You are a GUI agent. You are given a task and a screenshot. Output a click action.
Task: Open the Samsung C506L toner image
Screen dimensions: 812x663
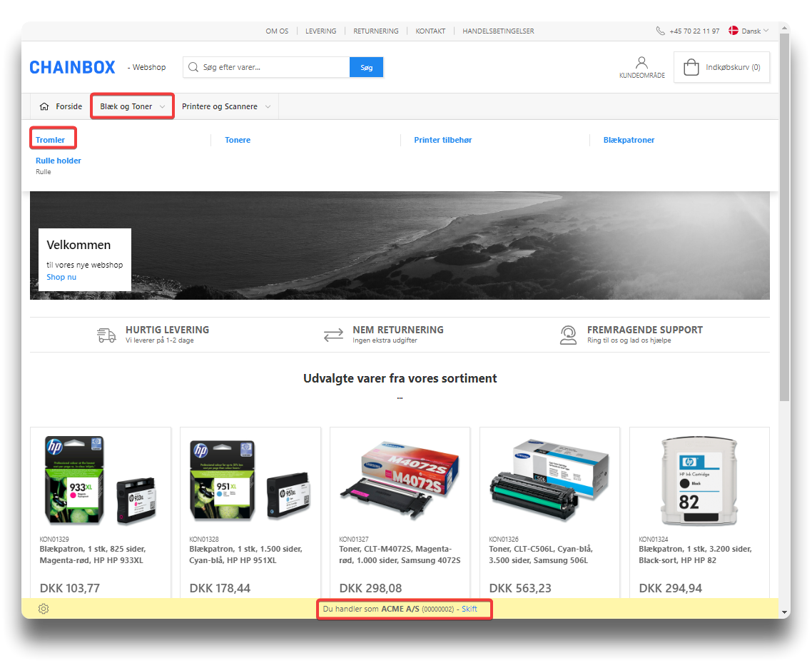coord(549,480)
